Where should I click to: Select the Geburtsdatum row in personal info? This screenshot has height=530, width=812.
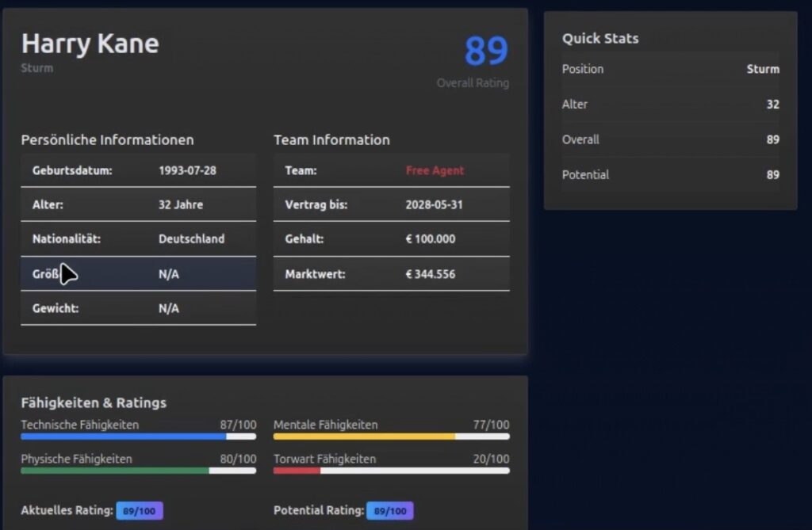(x=138, y=170)
